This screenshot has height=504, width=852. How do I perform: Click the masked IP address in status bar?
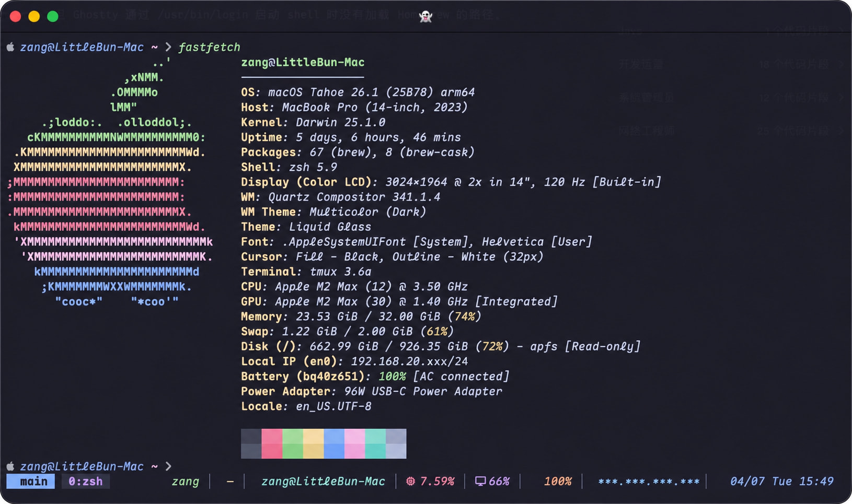[649, 481]
